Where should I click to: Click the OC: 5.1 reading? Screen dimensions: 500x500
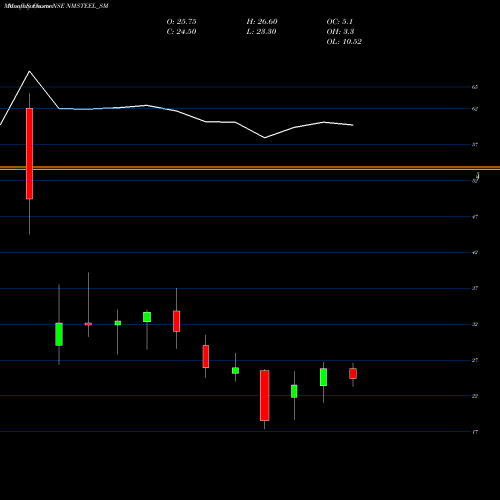tap(340, 22)
